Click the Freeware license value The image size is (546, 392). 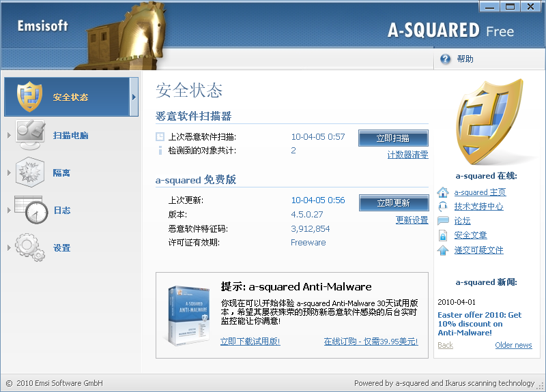308,243
